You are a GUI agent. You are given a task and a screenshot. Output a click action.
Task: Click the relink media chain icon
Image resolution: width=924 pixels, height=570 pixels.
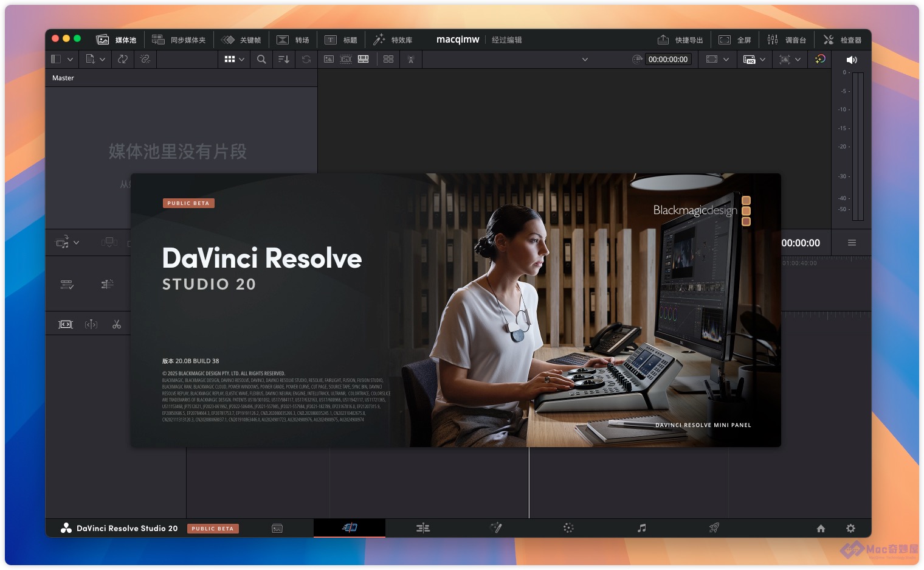click(x=145, y=59)
